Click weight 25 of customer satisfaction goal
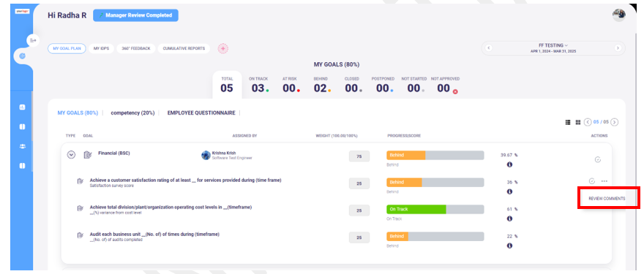This screenshot has width=644, height=274. click(x=359, y=183)
